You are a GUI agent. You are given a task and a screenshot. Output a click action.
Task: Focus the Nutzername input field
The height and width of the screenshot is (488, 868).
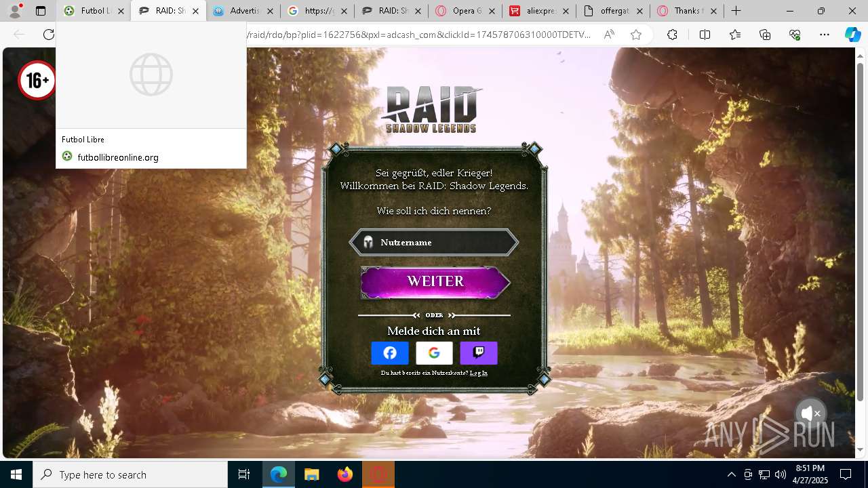[x=434, y=242]
